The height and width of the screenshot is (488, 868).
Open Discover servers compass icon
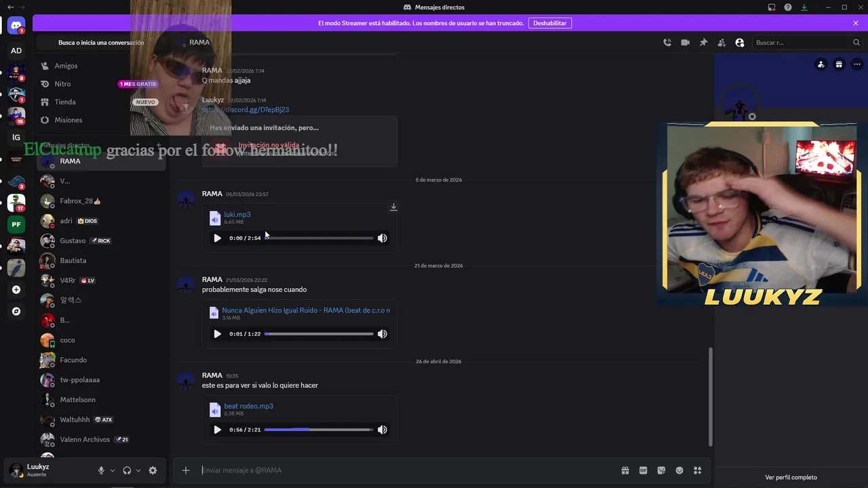(16, 311)
